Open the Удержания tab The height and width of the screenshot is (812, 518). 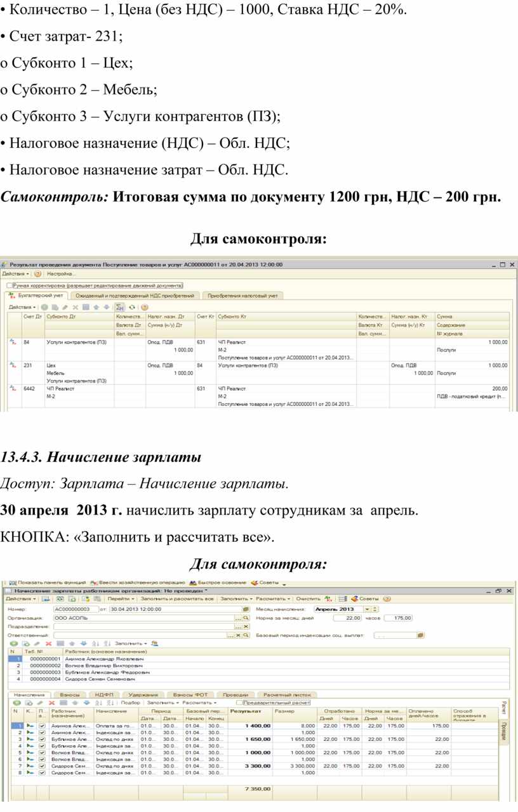143,695
